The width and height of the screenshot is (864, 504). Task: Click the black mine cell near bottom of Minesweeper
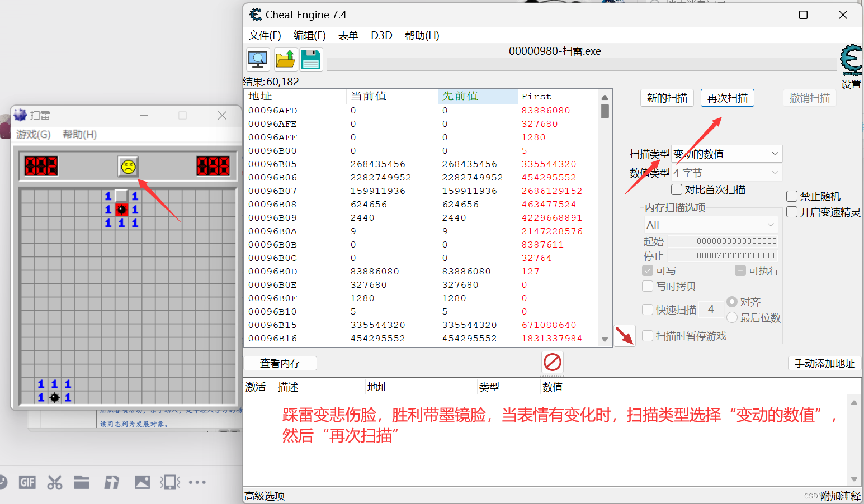coord(54,397)
